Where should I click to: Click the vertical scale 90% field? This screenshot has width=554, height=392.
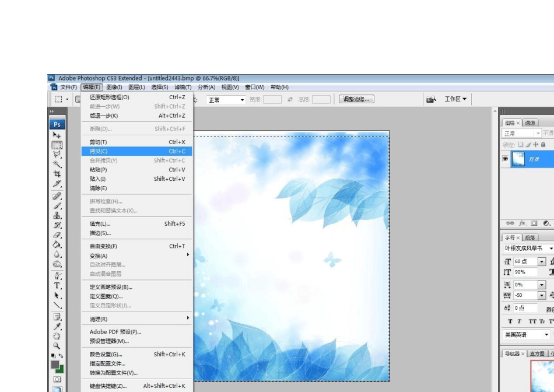point(526,272)
